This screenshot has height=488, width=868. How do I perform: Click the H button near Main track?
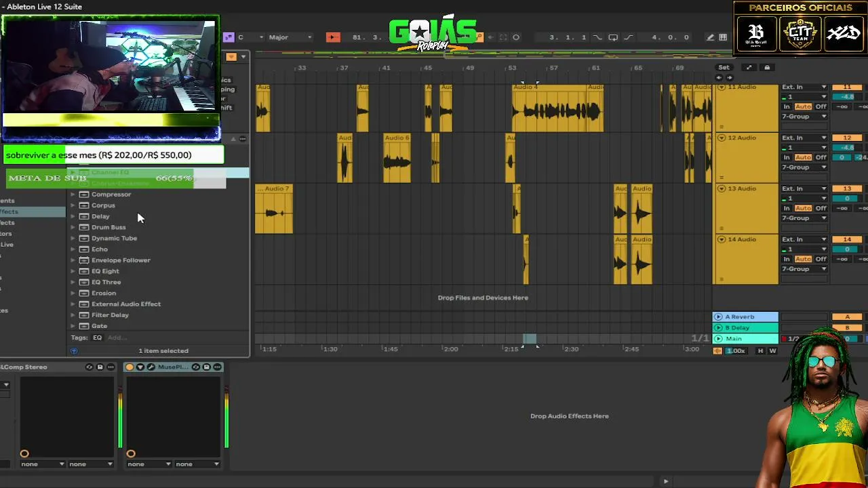(760, 351)
